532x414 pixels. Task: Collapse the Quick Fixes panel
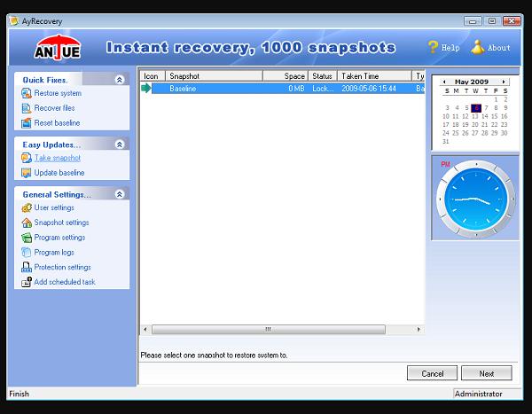[x=119, y=80]
